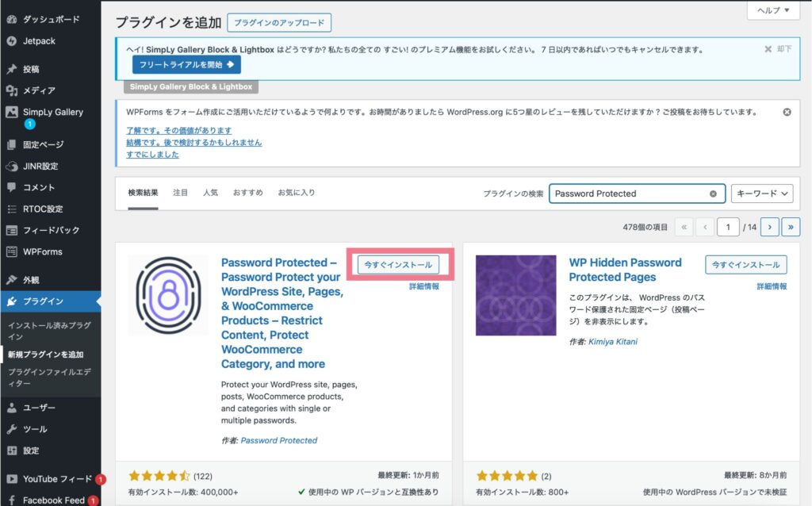812x506 pixels.
Task: Install Password Protected plugin now
Action: (x=398, y=265)
